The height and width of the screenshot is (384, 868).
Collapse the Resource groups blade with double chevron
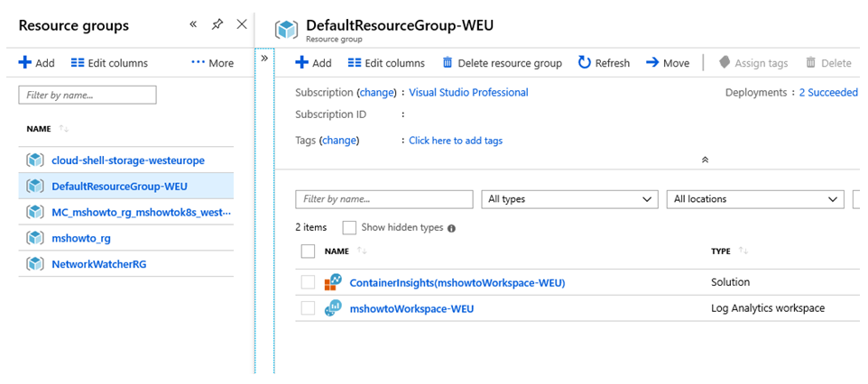coord(193,24)
